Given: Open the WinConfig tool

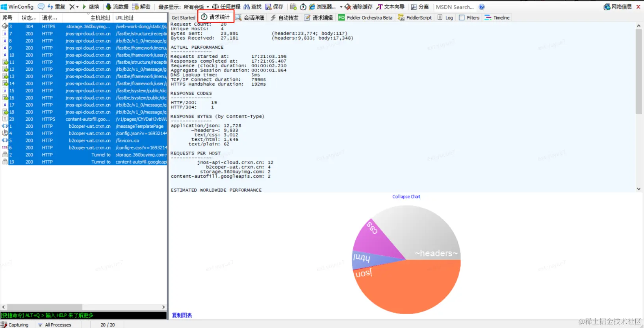Looking at the screenshot, I should click(17, 7).
